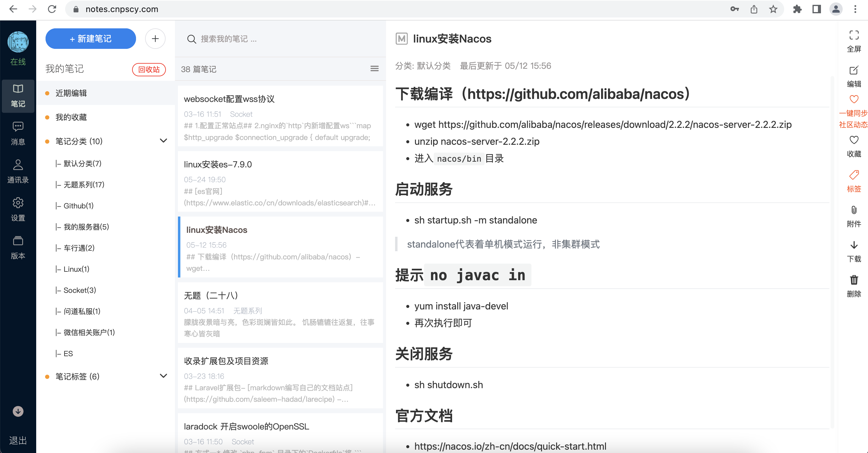Image resolution: width=868 pixels, height=453 pixels.
Task: Click the attachment paperclip icon
Action: (x=854, y=210)
